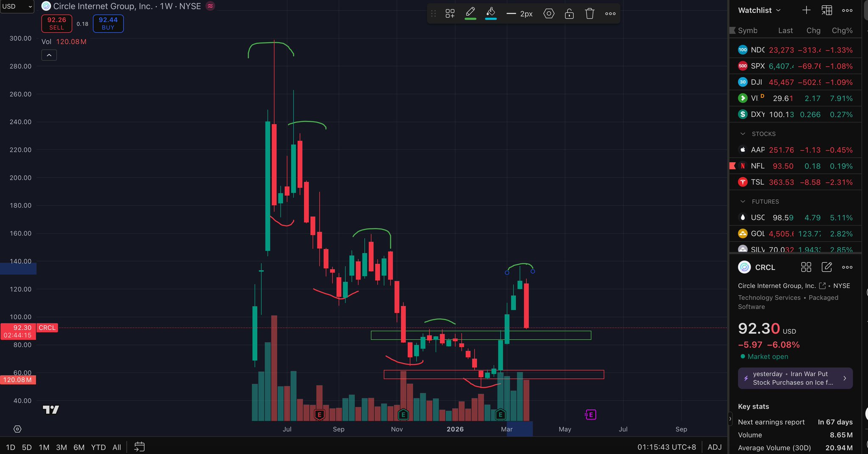Image resolution: width=868 pixels, height=454 pixels.
Task: Click the pink wave icon next to NYSE
Action: coord(210,6)
